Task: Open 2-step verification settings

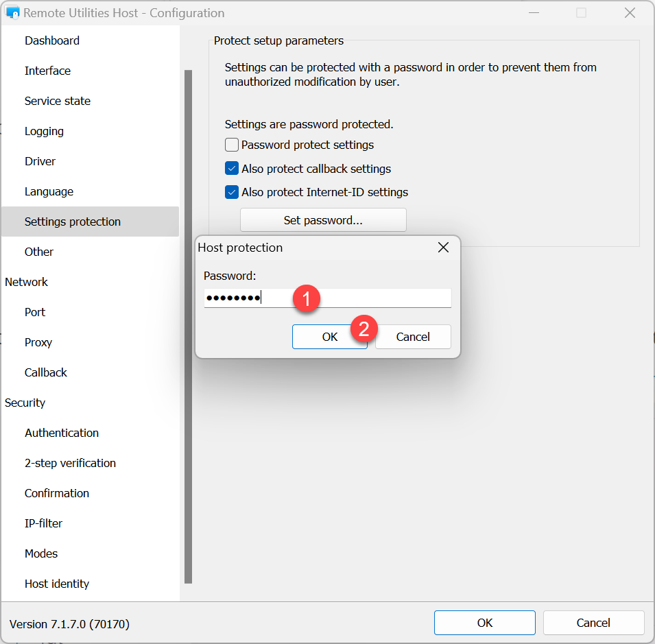Action: coord(70,463)
